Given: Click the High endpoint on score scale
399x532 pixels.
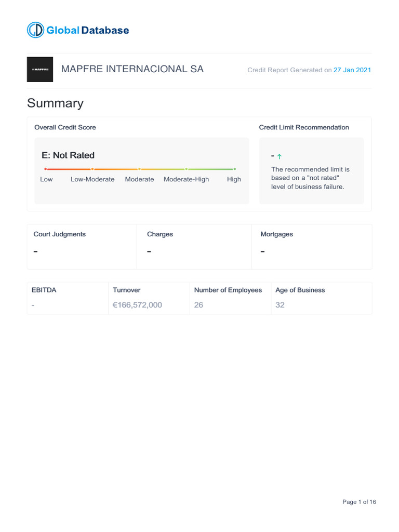Looking at the screenshot, I should point(234,169).
